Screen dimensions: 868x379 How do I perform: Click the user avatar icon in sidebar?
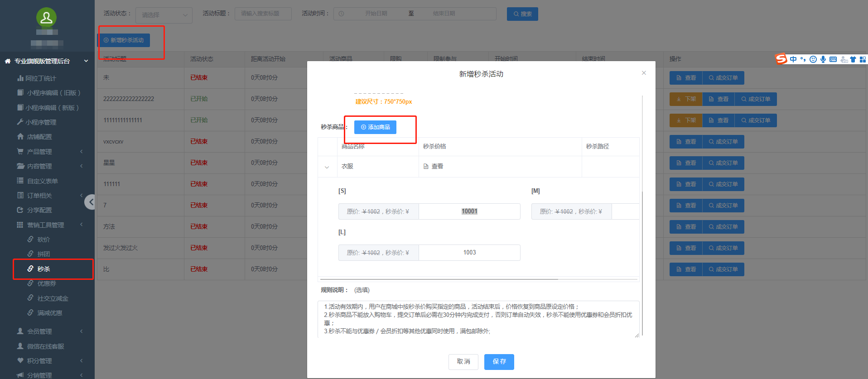(x=46, y=18)
